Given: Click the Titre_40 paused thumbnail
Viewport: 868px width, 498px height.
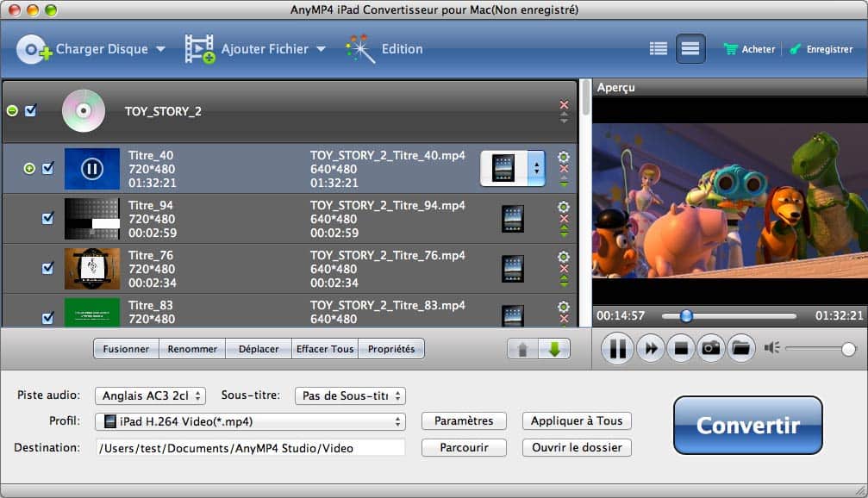Looking at the screenshot, I should pos(92,169).
